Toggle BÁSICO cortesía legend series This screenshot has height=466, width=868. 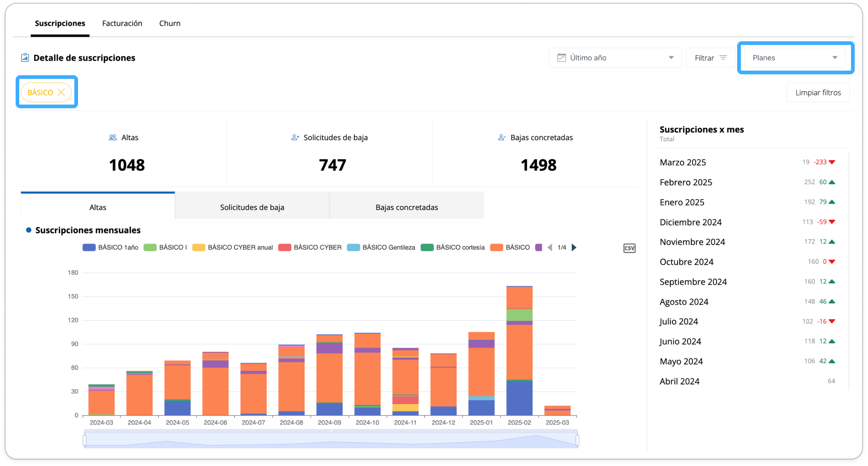point(453,247)
